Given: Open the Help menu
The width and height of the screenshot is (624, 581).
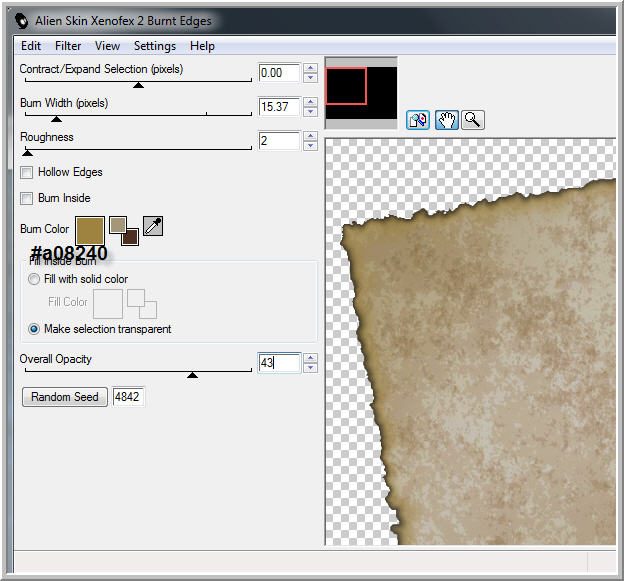Looking at the screenshot, I should pos(202,46).
